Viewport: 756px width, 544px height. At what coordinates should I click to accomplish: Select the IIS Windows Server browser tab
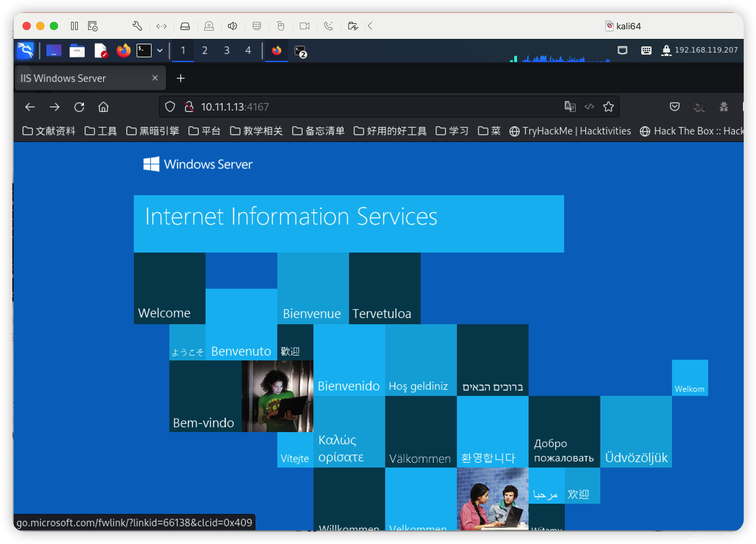coord(90,78)
